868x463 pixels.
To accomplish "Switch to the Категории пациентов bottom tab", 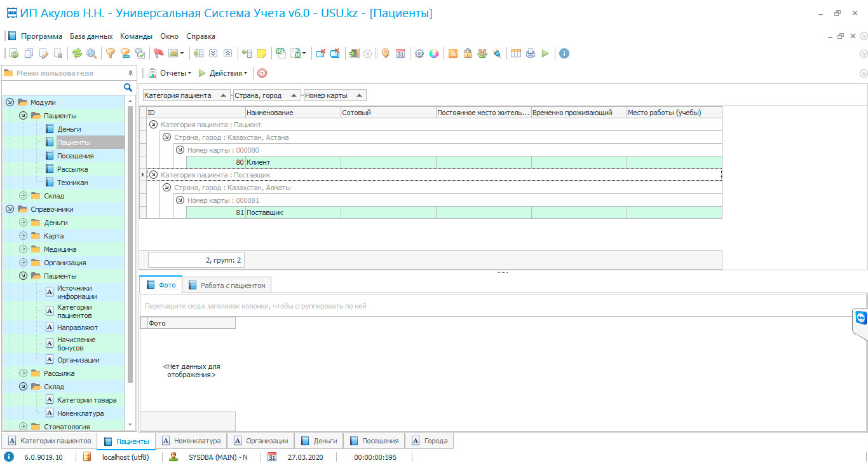I will [x=50, y=441].
